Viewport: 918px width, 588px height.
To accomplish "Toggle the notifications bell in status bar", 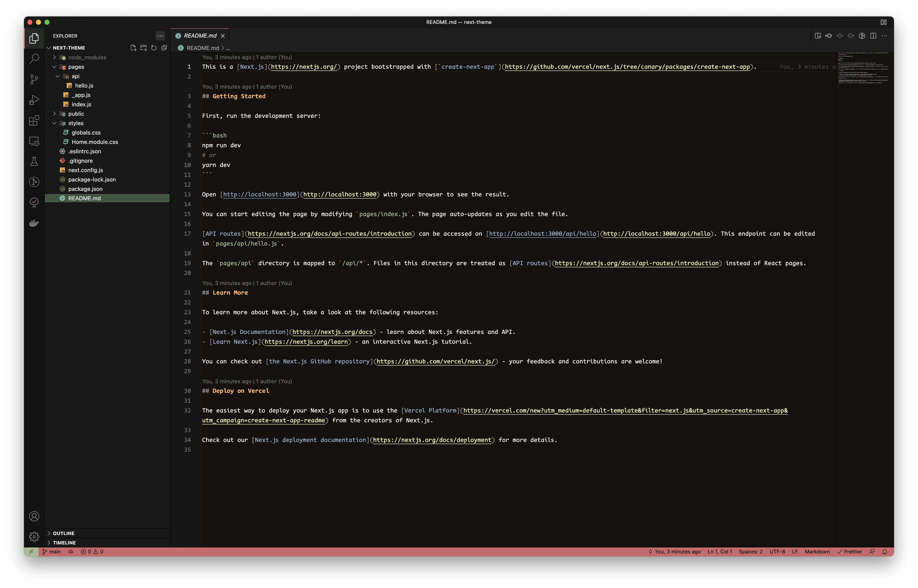I will (x=884, y=551).
